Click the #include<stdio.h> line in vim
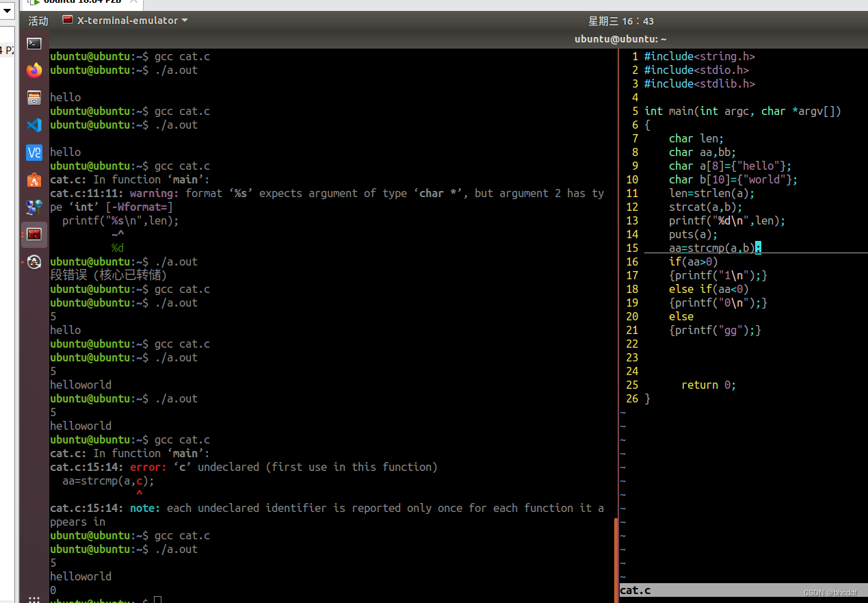Image resolution: width=868 pixels, height=603 pixels. [x=697, y=70]
